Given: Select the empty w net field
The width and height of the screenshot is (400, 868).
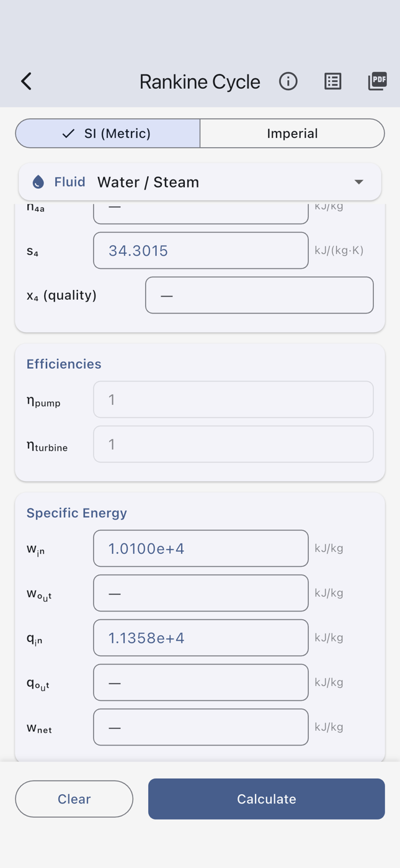Looking at the screenshot, I should coord(200,726).
